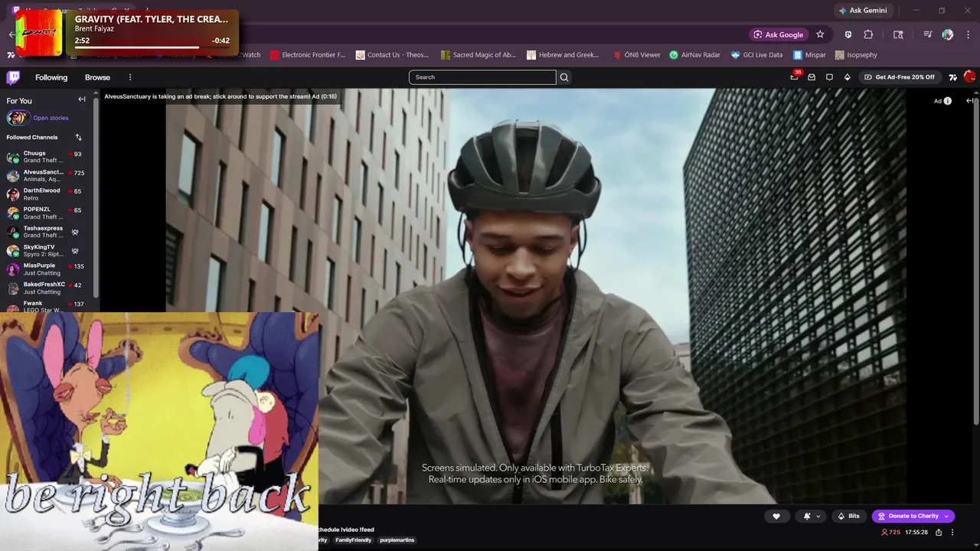Image resolution: width=980 pixels, height=551 pixels.
Task: Seek the GRAVITY song progress bar
Action: pos(152,47)
